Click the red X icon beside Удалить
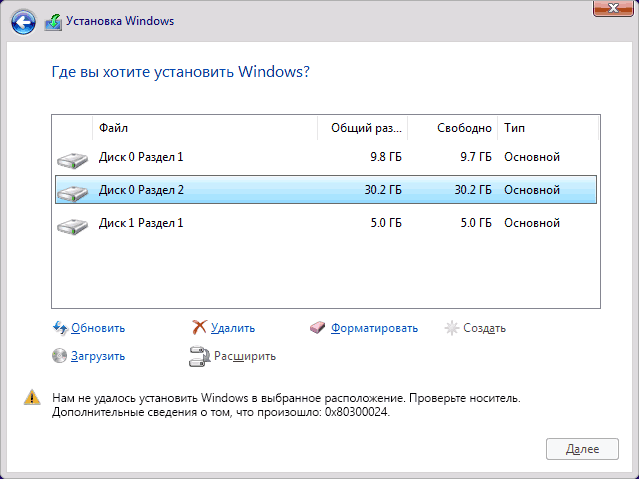 point(199,327)
